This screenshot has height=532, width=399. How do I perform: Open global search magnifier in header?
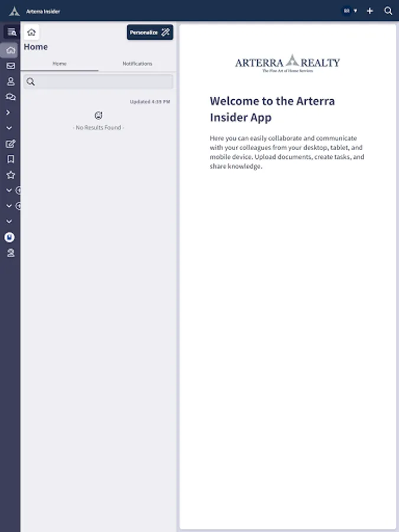click(x=388, y=11)
